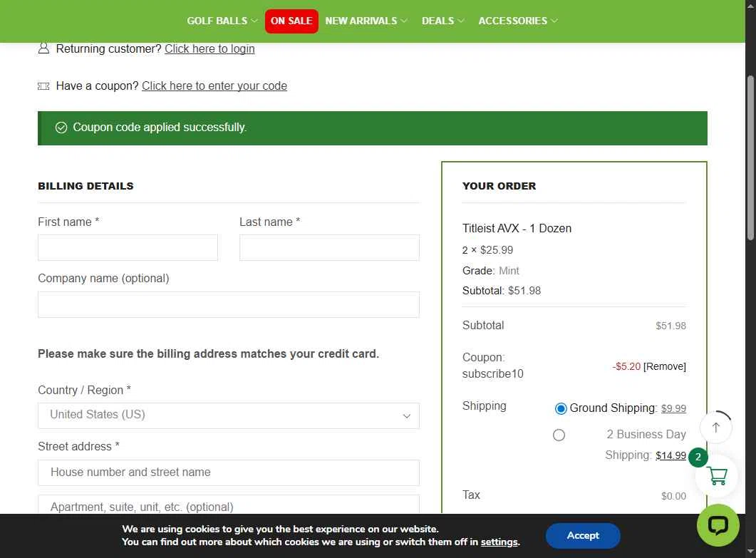Screen dimensions: 756x558
Task: Click the cart item count badge
Action: click(x=698, y=458)
